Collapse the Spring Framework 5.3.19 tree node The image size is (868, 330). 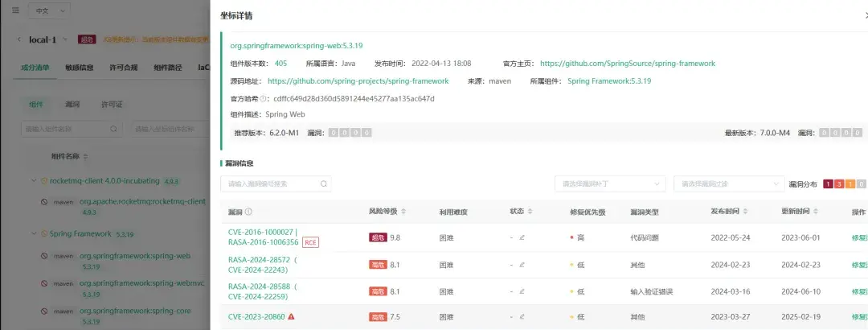35,234
